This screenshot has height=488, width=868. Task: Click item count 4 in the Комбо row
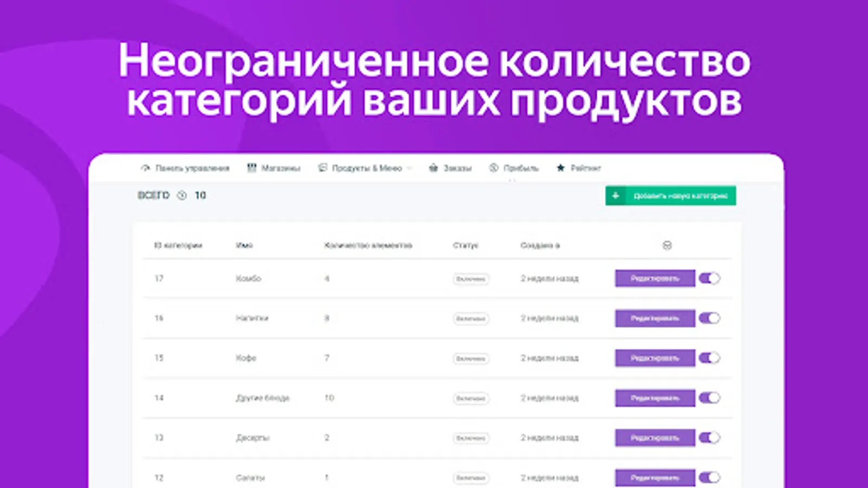click(x=327, y=278)
